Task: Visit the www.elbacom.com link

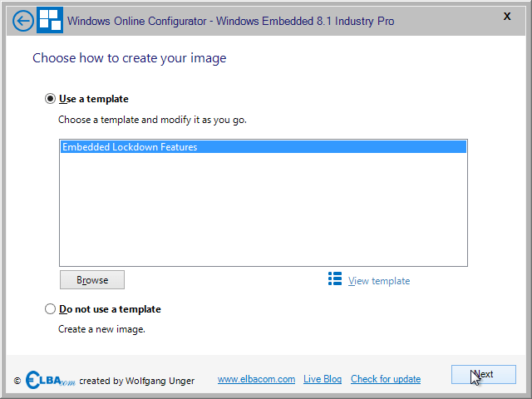Action: click(256, 379)
